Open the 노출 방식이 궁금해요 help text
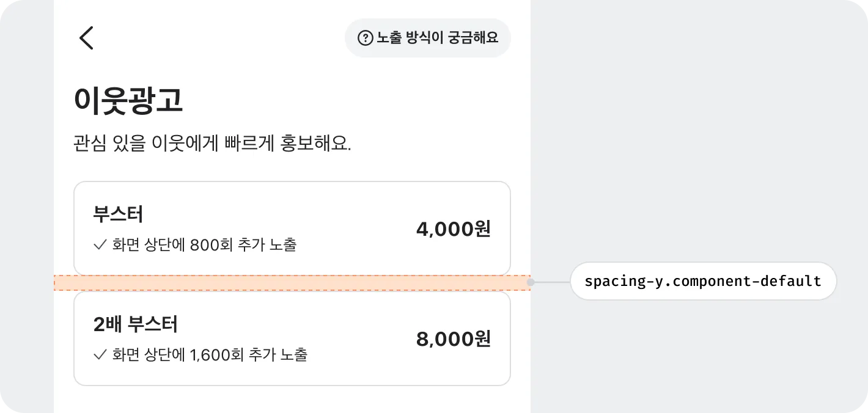 coord(437,38)
